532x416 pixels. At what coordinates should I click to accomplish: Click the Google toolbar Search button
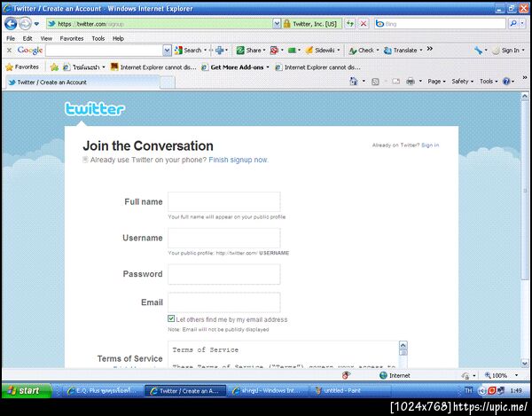[188, 51]
